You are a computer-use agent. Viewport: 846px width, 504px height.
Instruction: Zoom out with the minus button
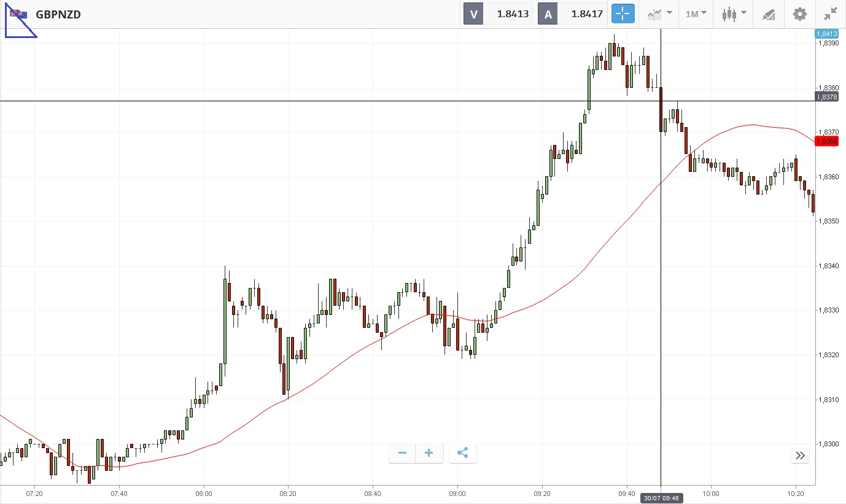pyautogui.click(x=402, y=454)
